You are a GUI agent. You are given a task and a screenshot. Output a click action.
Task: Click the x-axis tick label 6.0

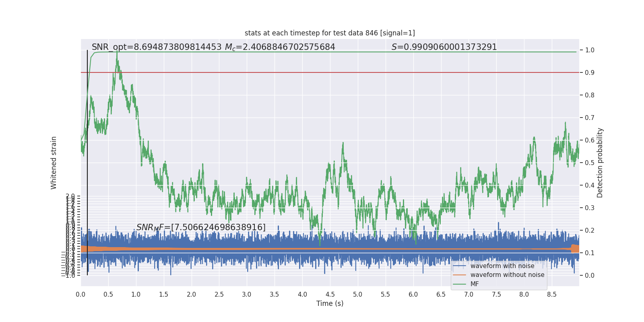coord(413,295)
